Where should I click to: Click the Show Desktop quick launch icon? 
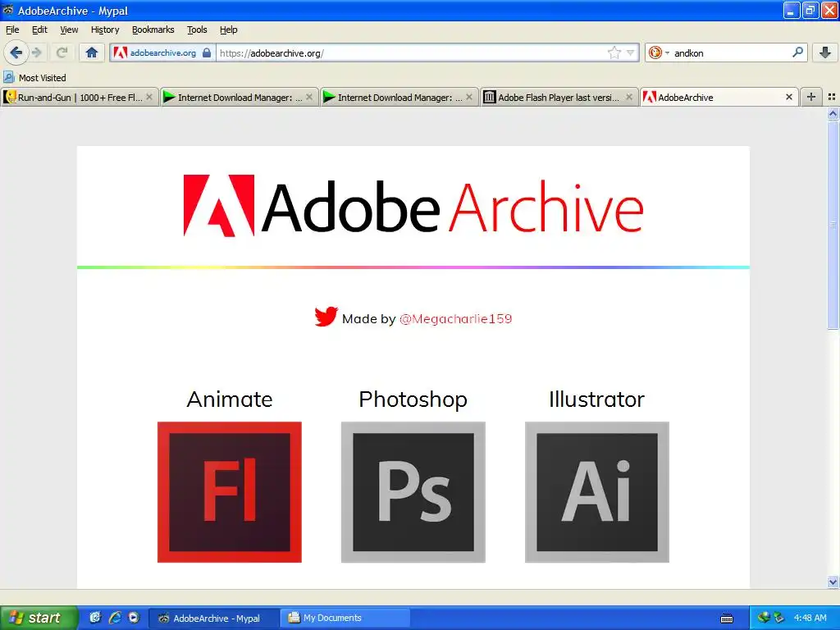click(x=95, y=618)
